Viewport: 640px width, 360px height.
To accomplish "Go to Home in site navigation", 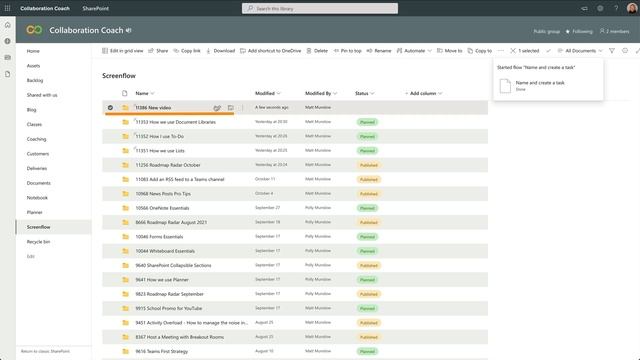I will pos(33,51).
